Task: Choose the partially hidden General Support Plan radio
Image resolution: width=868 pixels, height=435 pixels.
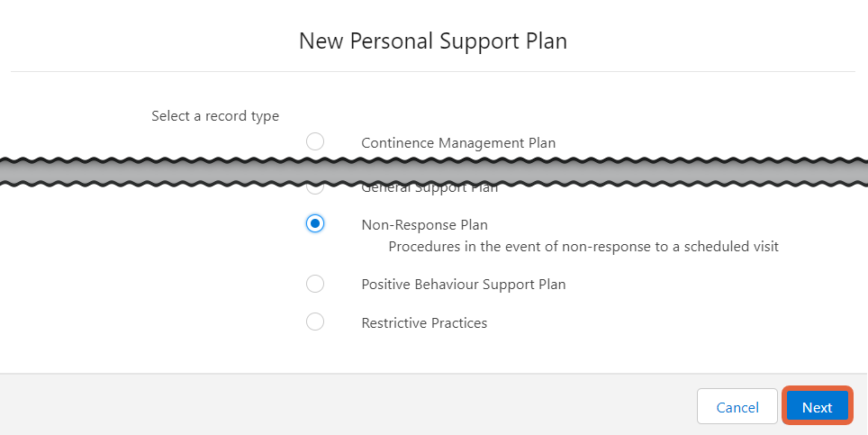Action: pos(315,190)
